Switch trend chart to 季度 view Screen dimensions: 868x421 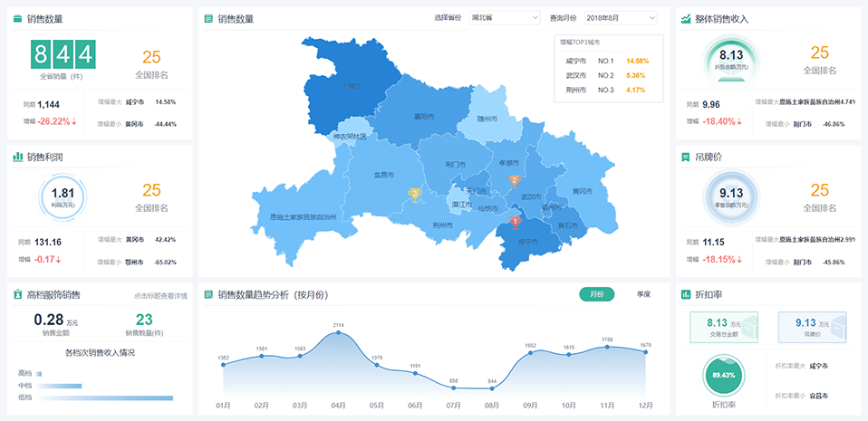tap(643, 294)
